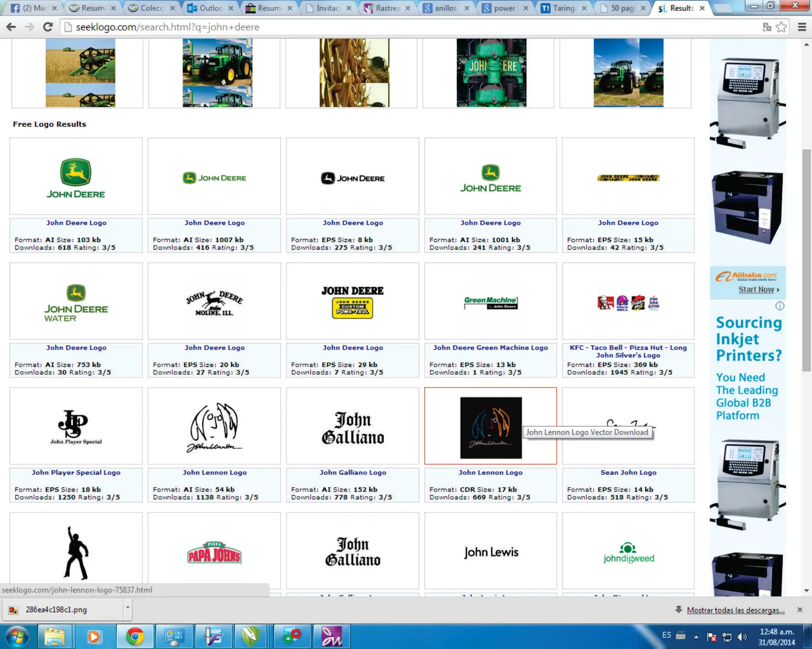Click the vertical scrollbar thumb

click(807, 260)
